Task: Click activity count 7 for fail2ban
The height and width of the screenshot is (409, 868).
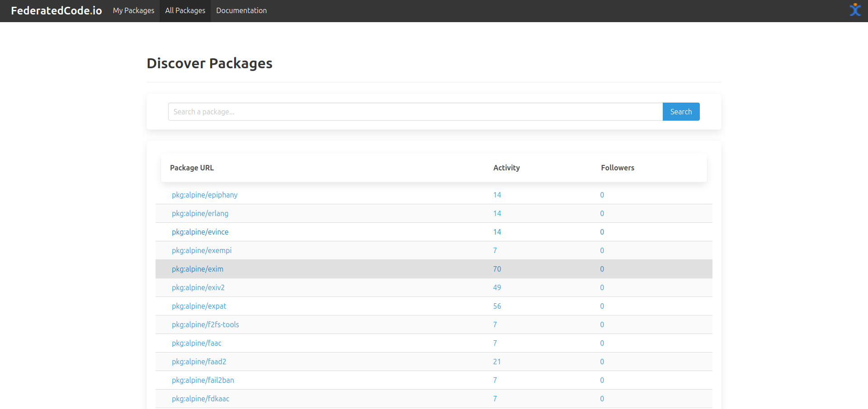Action: pos(495,380)
